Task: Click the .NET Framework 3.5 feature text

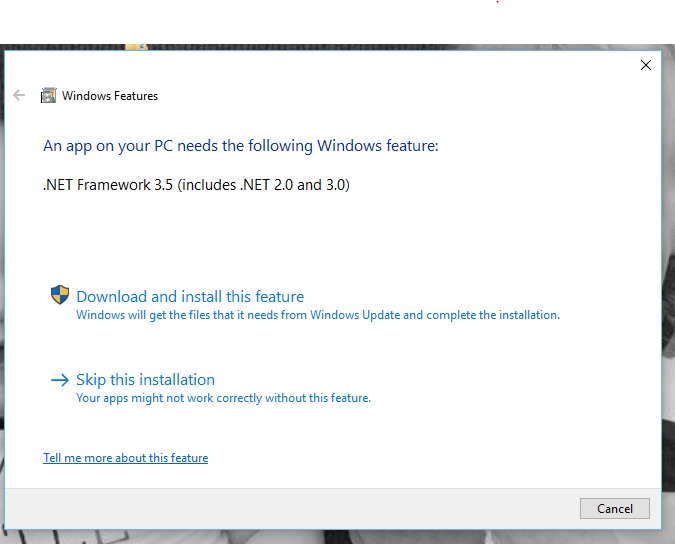Action: coord(196,185)
